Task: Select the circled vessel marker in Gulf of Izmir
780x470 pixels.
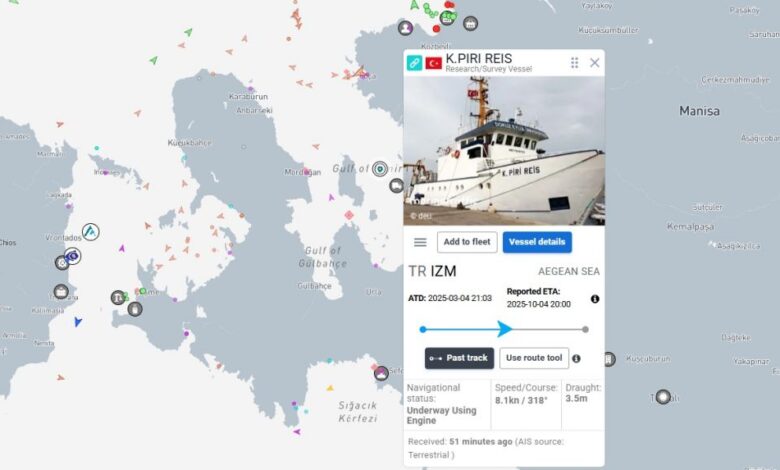Action: click(380, 169)
